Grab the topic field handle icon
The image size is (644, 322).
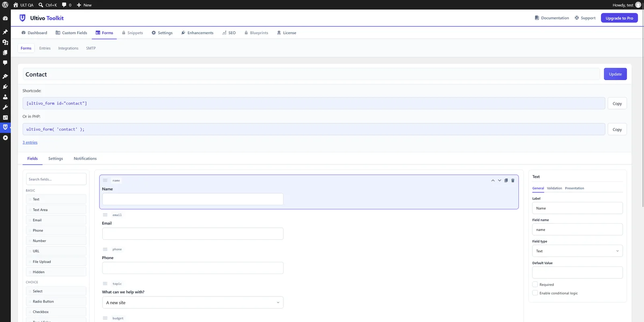tap(105, 284)
